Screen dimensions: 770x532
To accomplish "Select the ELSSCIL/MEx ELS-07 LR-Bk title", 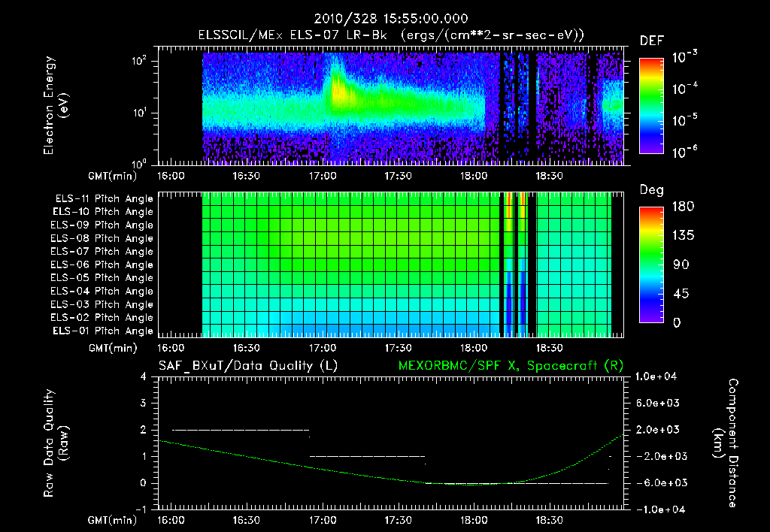I will (293, 35).
